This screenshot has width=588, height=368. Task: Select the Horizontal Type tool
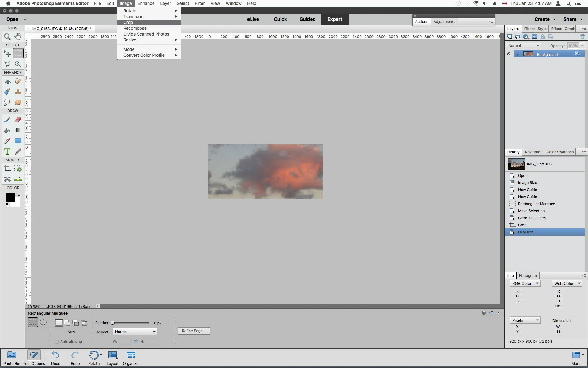pos(7,151)
